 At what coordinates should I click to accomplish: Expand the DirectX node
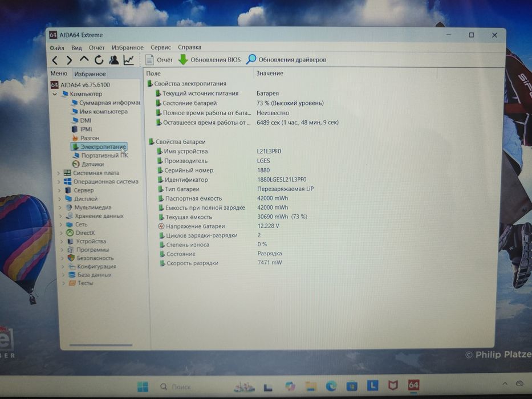point(62,233)
